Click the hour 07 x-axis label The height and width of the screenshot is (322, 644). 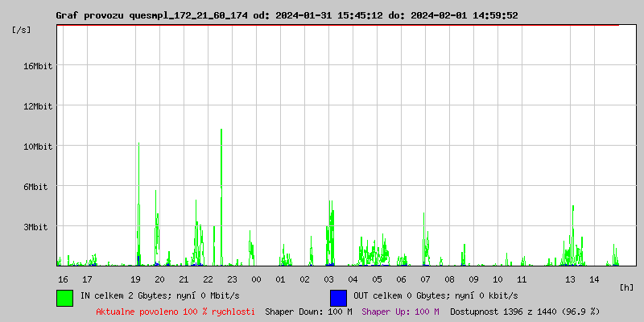click(425, 279)
